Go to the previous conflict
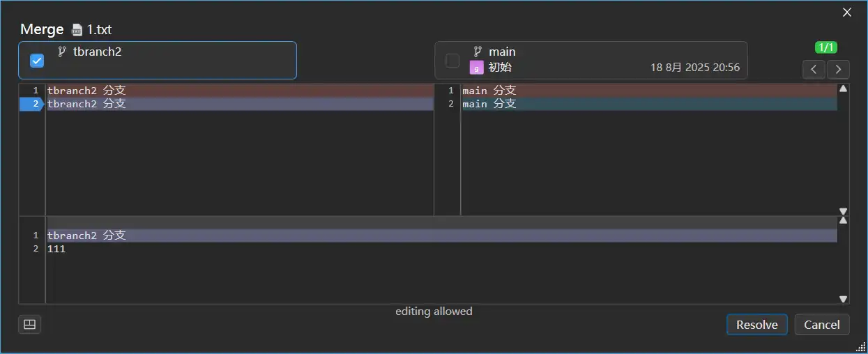This screenshot has height=354, width=868. 814,69
